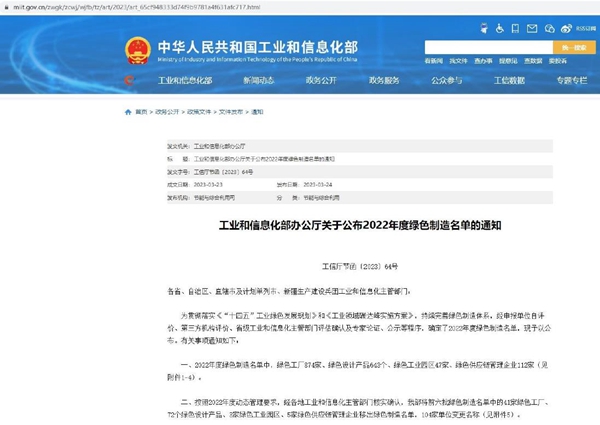Viewport: 600px width, 425px height.
Task: Open the 专题专栏 navigation menu
Action: coord(572,80)
